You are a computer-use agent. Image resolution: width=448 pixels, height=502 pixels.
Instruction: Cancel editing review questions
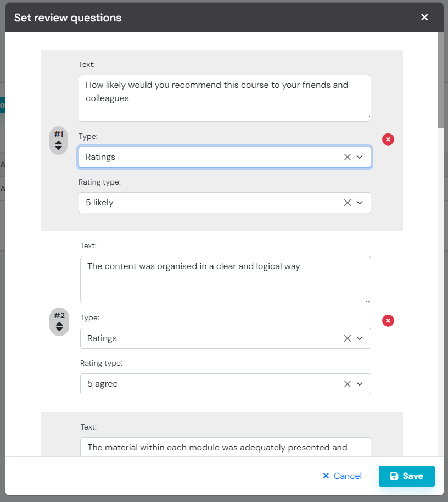coord(342,476)
